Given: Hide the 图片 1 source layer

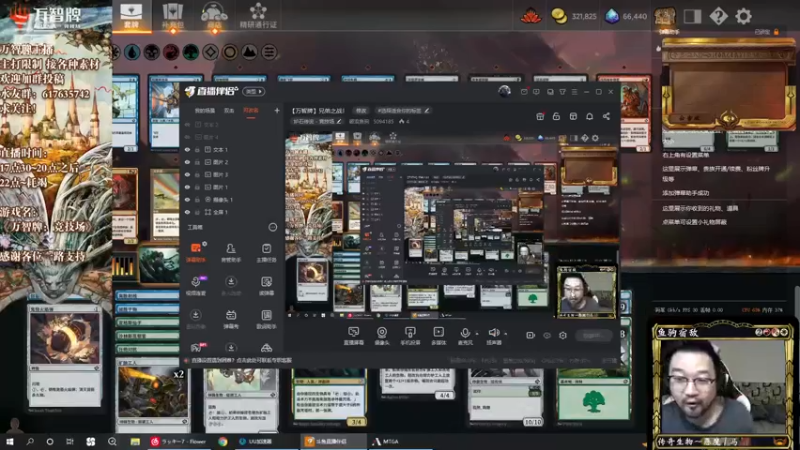Looking at the screenshot, I should click(187, 187).
